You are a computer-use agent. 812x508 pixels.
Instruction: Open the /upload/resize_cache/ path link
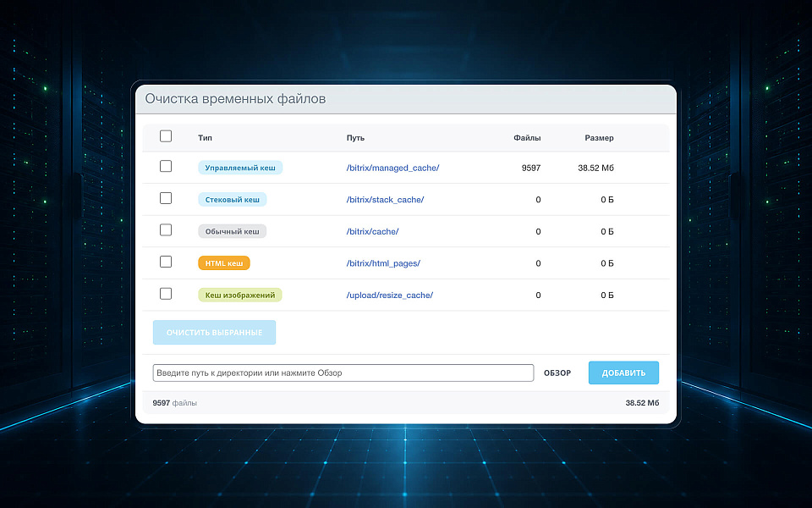coord(389,295)
